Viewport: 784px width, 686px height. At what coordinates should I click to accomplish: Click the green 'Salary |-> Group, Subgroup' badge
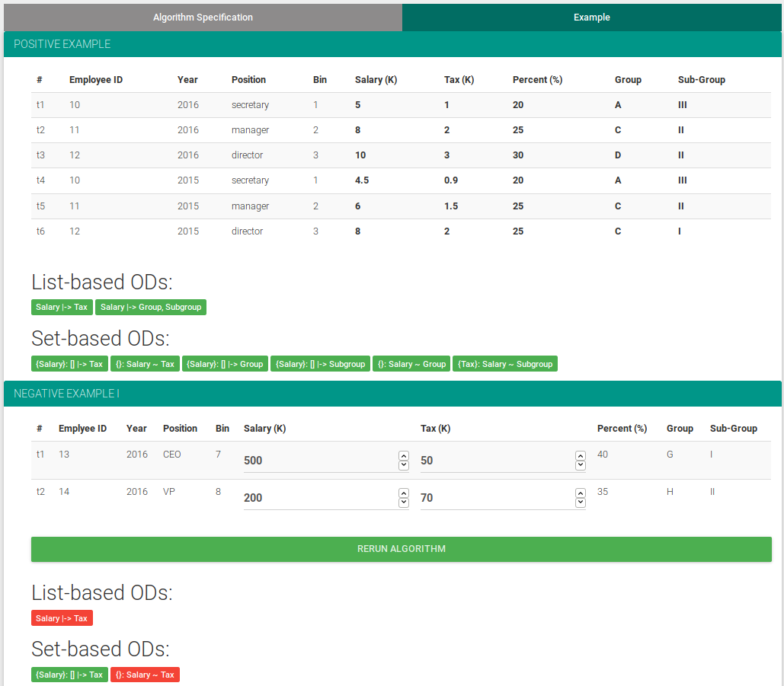click(151, 308)
